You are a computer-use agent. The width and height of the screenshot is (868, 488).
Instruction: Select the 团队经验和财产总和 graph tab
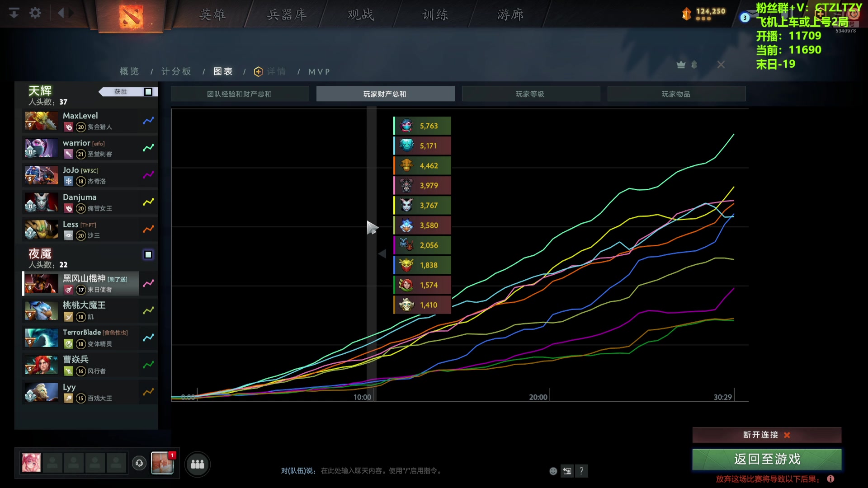pyautogui.click(x=240, y=94)
